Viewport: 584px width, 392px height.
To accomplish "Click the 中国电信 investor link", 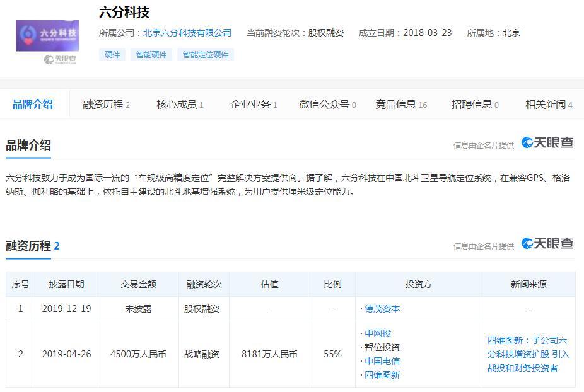I will click(x=382, y=361).
